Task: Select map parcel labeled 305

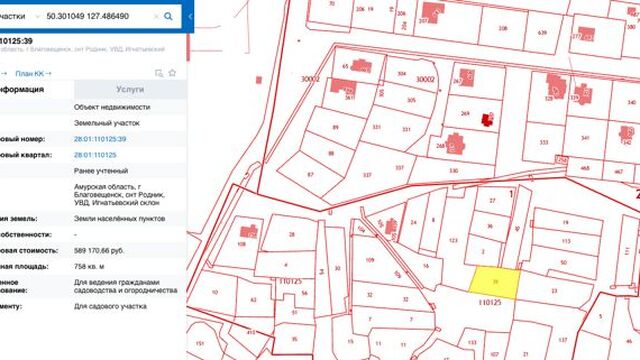Action: coord(411,100)
